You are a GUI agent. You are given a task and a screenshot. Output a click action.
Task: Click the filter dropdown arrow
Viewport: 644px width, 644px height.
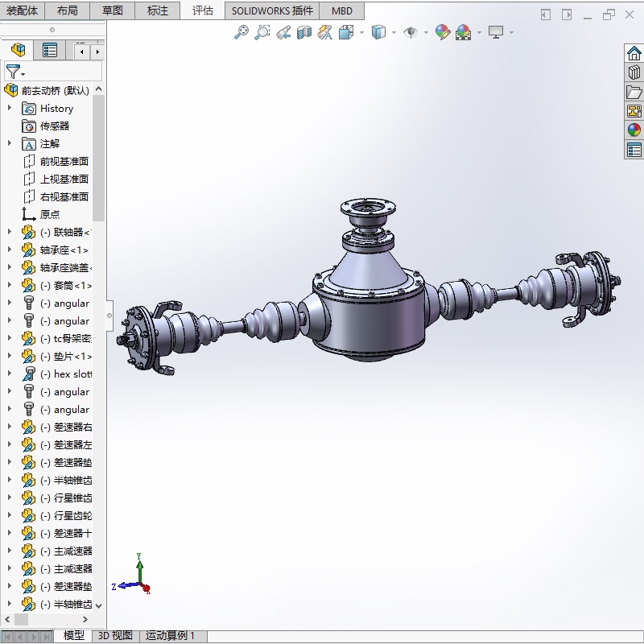pos(23,74)
